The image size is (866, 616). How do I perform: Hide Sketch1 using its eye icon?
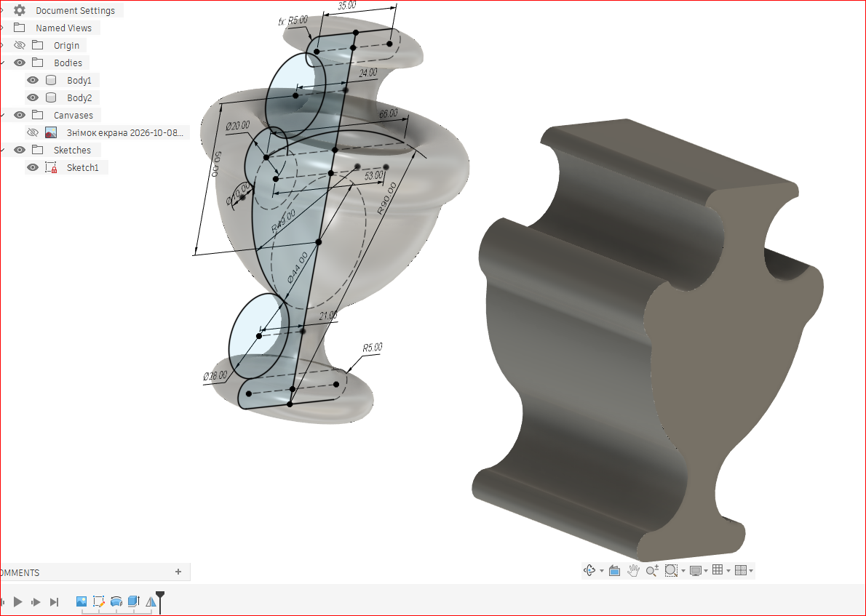tap(33, 167)
